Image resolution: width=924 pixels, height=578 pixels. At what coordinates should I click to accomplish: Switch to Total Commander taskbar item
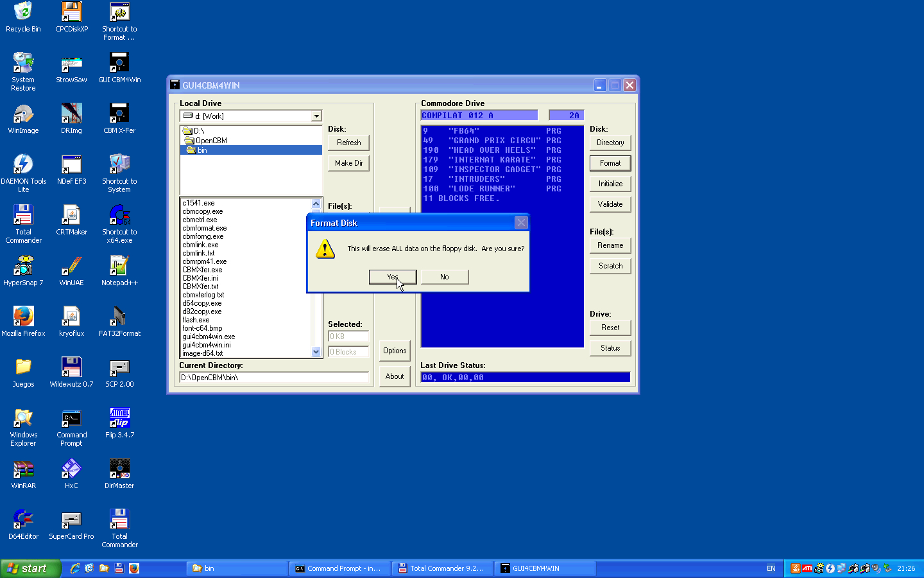(x=443, y=568)
